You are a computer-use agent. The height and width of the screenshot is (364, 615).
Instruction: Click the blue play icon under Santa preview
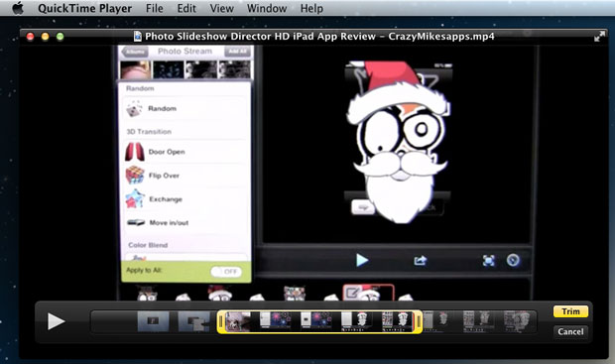(362, 260)
